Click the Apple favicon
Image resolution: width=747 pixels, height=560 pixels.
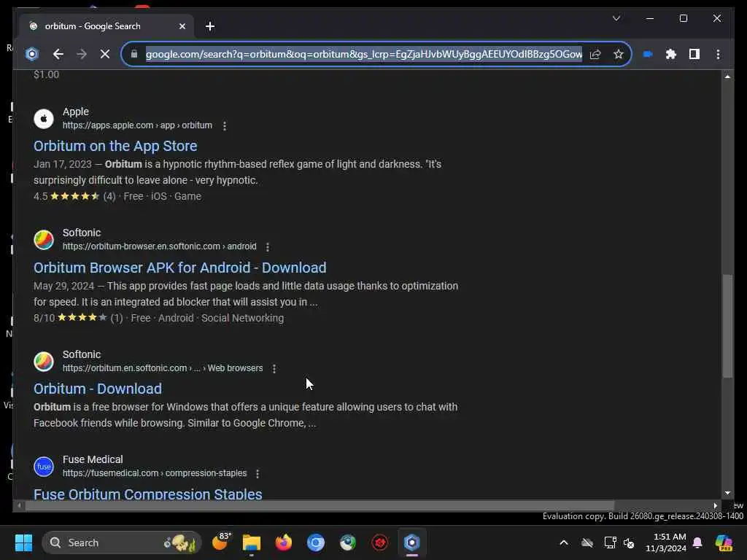point(44,119)
